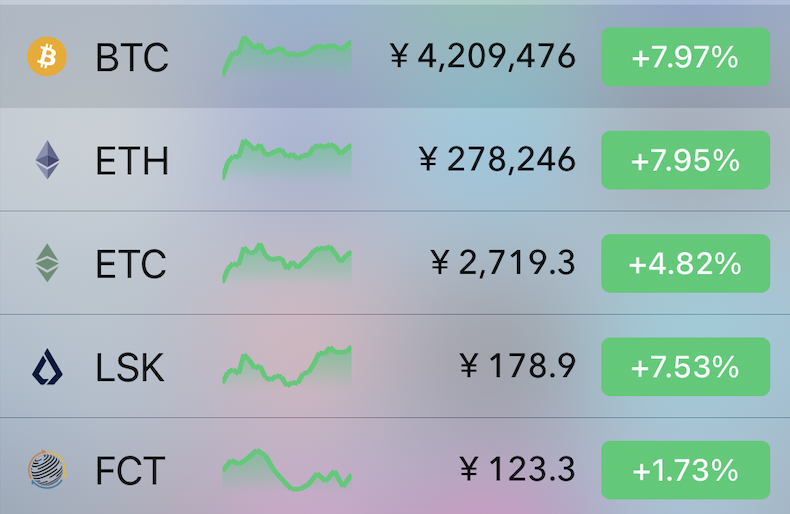Image resolution: width=790 pixels, height=514 pixels.
Task: View the ETC sparkline chart
Action: click(x=287, y=263)
